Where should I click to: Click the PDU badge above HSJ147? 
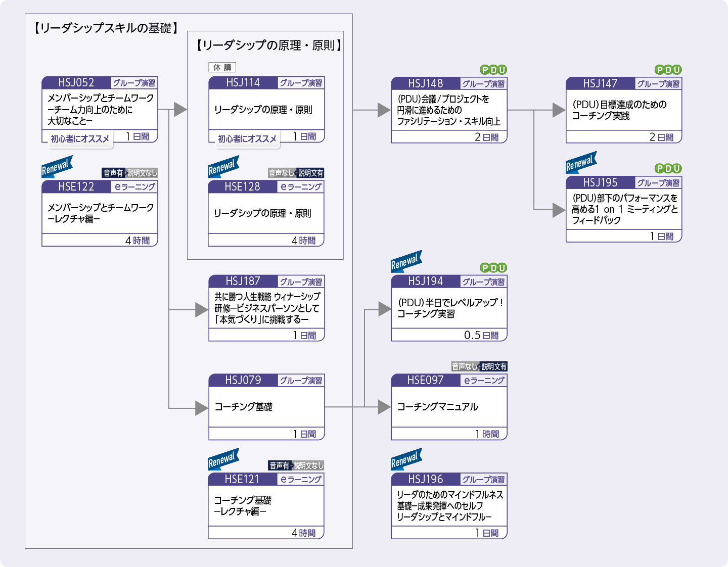pos(668,70)
